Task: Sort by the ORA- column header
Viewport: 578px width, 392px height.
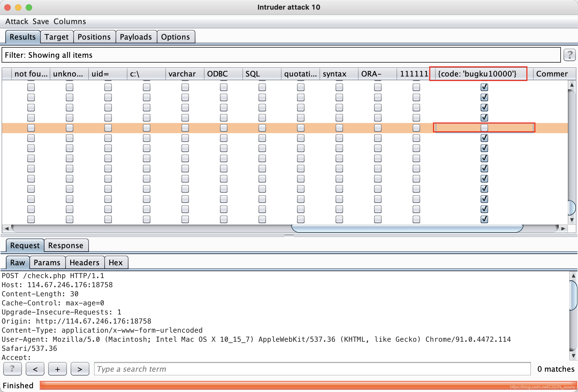Action: tap(377, 74)
